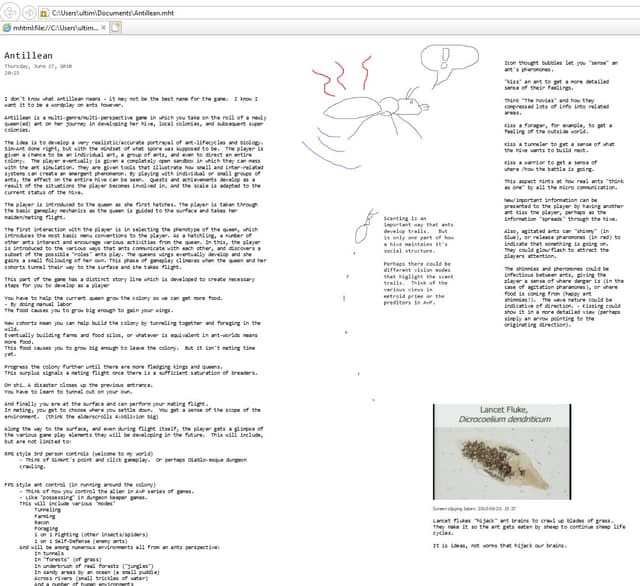Click the browser Forward arrow button
This screenshot has width=640, height=586.
tap(29, 11)
